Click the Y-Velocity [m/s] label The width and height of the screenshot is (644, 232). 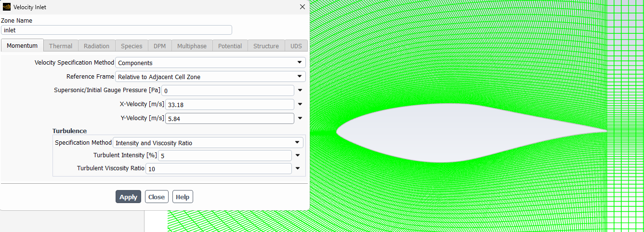point(142,118)
